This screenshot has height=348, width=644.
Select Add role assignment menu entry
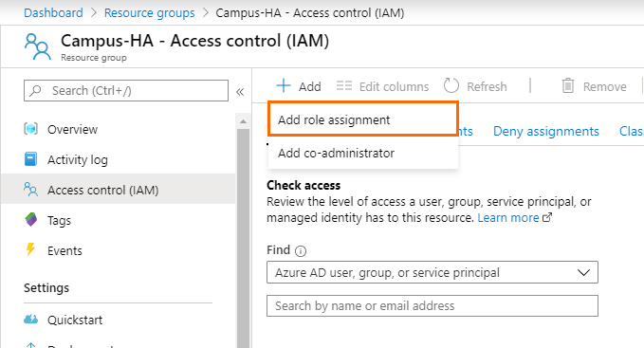(362, 119)
